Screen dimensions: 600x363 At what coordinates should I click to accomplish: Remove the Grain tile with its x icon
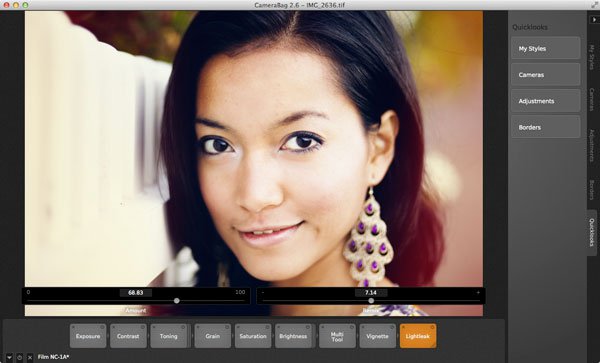pyautogui.click(x=198, y=327)
